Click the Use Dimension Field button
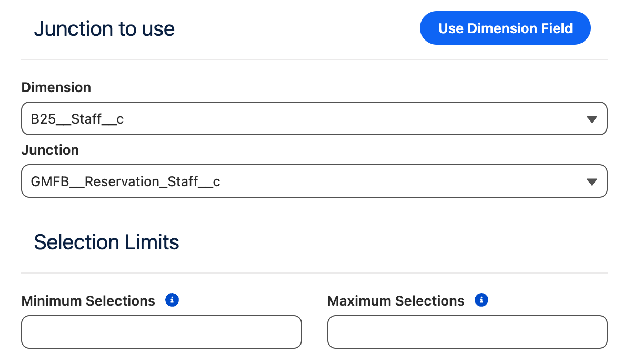The image size is (622, 364). 505,28
